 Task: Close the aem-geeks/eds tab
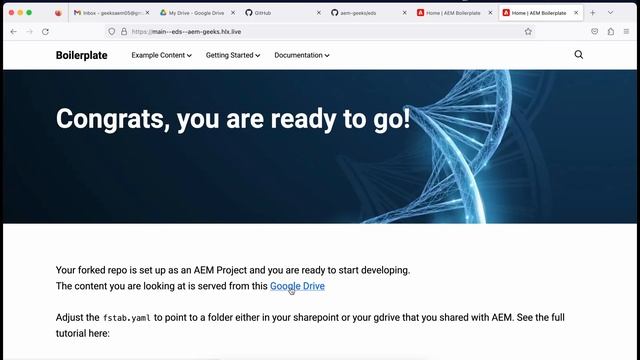tap(404, 13)
